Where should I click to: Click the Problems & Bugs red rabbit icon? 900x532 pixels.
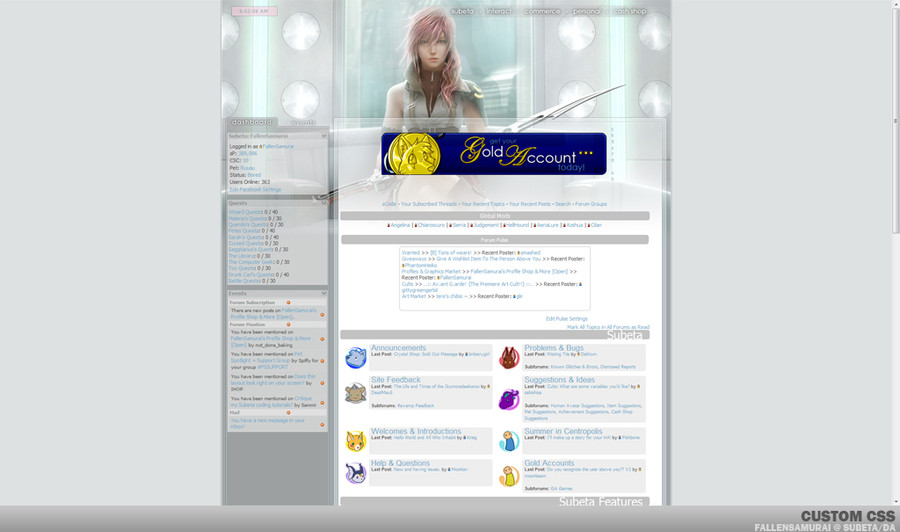(509, 358)
